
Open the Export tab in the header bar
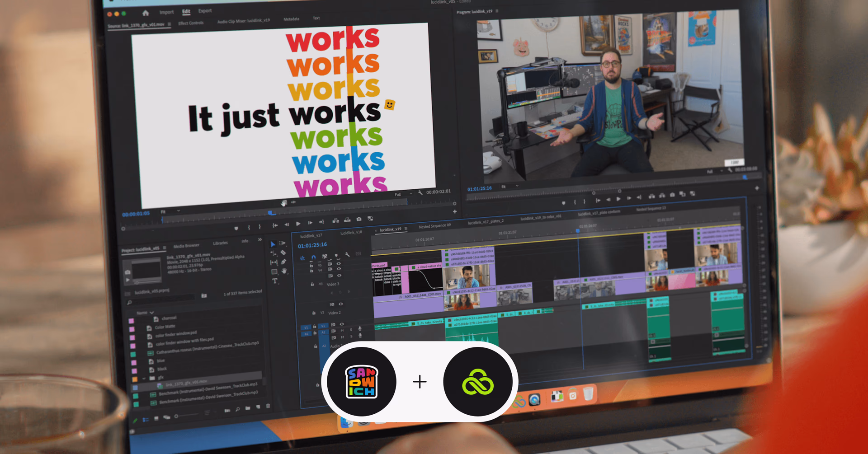[205, 11]
